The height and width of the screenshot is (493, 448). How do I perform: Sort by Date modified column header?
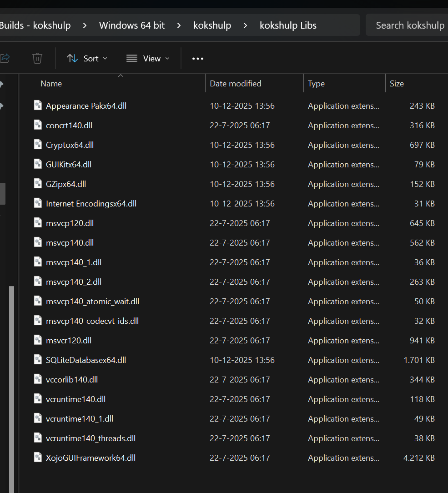coord(236,84)
